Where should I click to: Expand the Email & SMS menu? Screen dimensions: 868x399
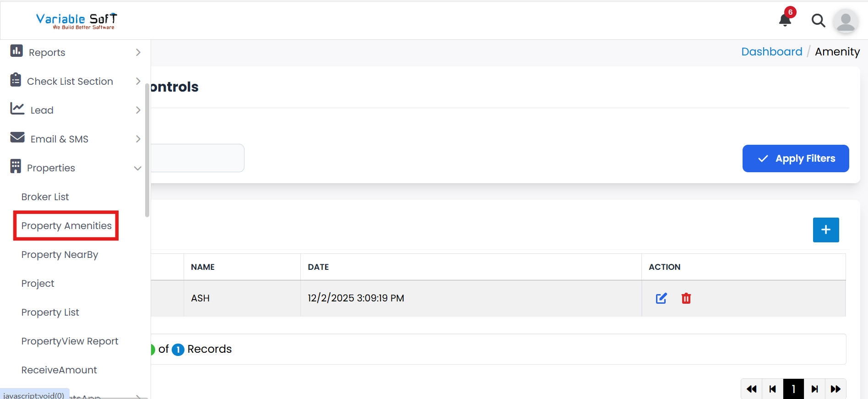(x=76, y=139)
